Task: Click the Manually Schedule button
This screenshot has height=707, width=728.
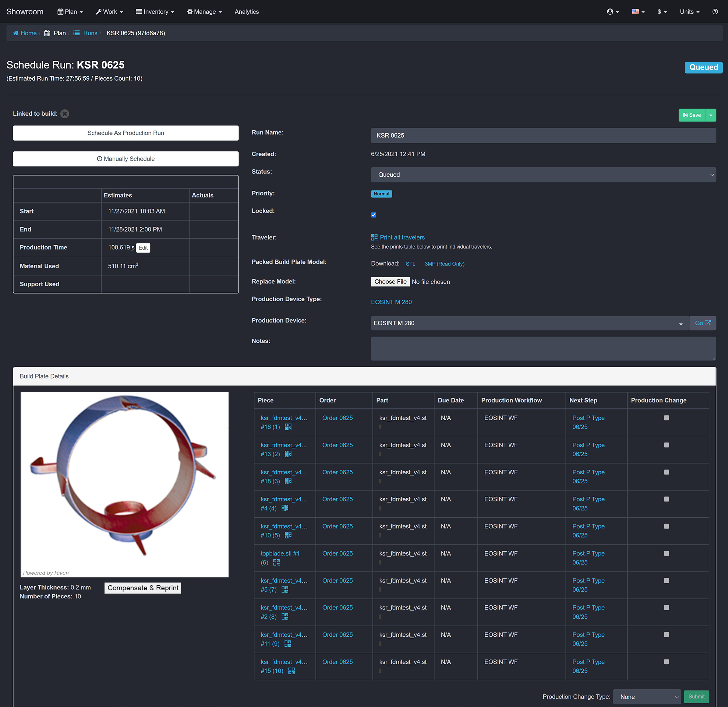Action: click(126, 159)
